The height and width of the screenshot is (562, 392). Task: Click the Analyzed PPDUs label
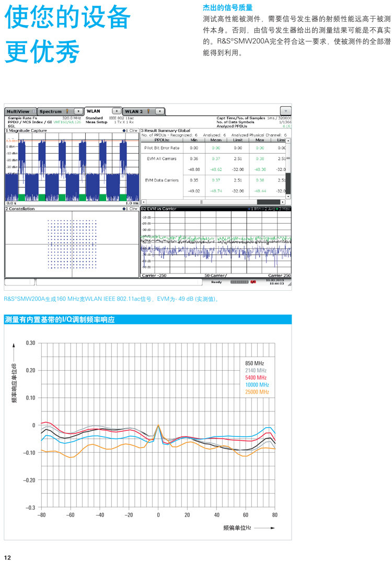232,126
